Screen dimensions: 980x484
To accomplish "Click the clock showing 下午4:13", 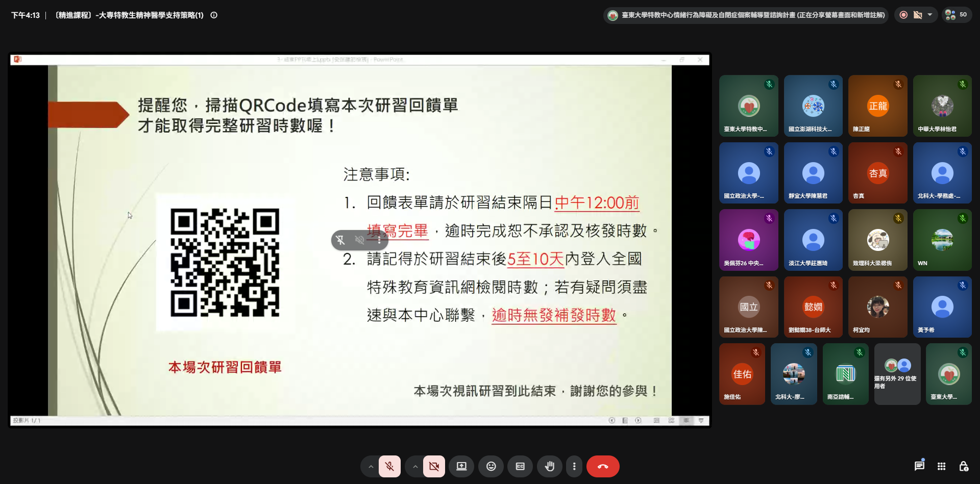I will click(26, 15).
